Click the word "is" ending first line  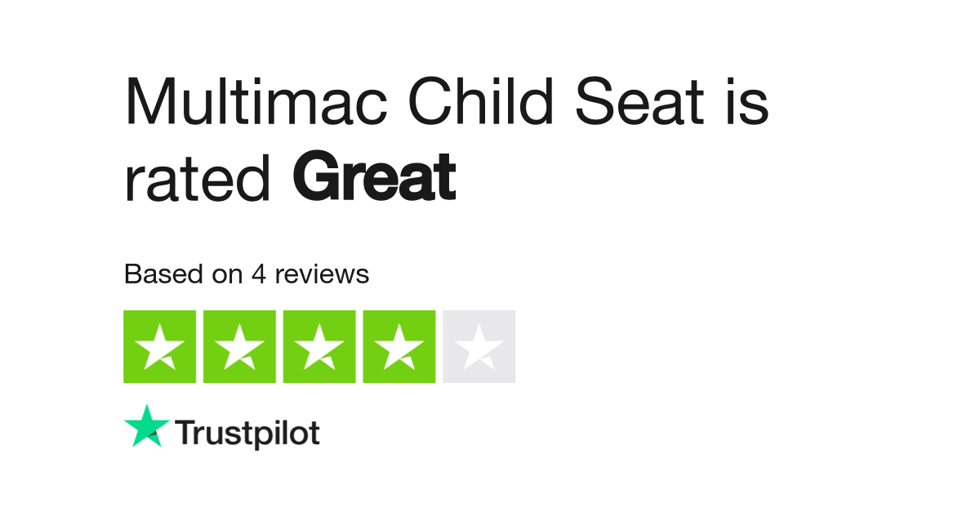pyautogui.click(x=746, y=103)
